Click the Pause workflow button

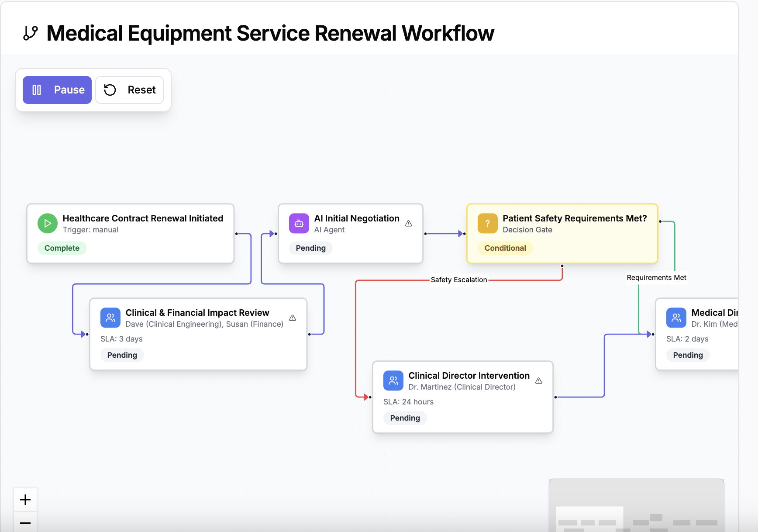tap(57, 90)
